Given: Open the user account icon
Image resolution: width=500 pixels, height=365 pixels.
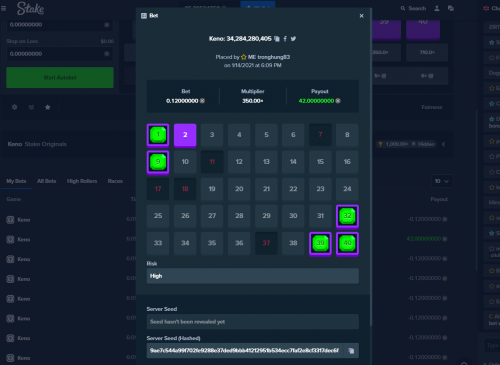Looking at the screenshot, I should click(437, 8).
